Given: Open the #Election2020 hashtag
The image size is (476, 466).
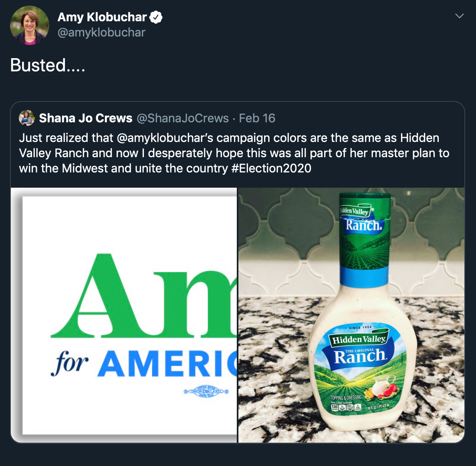Looking at the screenshot, I should click(271, 168).
